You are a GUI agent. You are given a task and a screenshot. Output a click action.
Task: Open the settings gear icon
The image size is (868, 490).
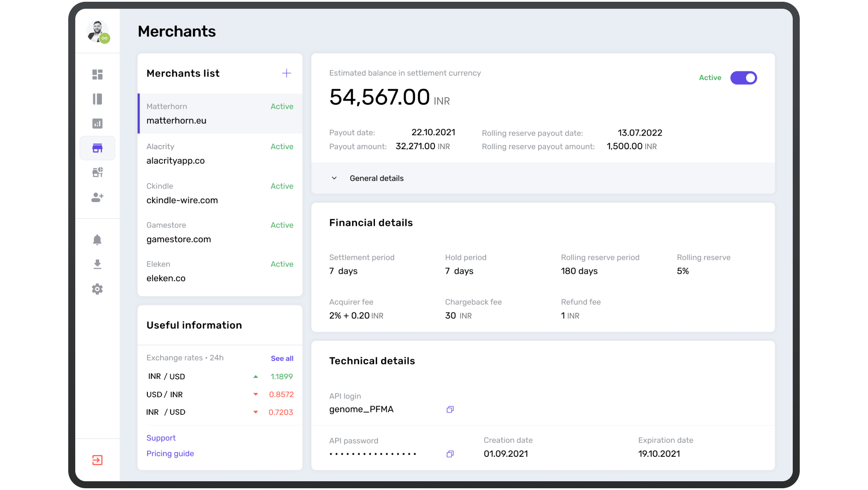click(97, 289)
